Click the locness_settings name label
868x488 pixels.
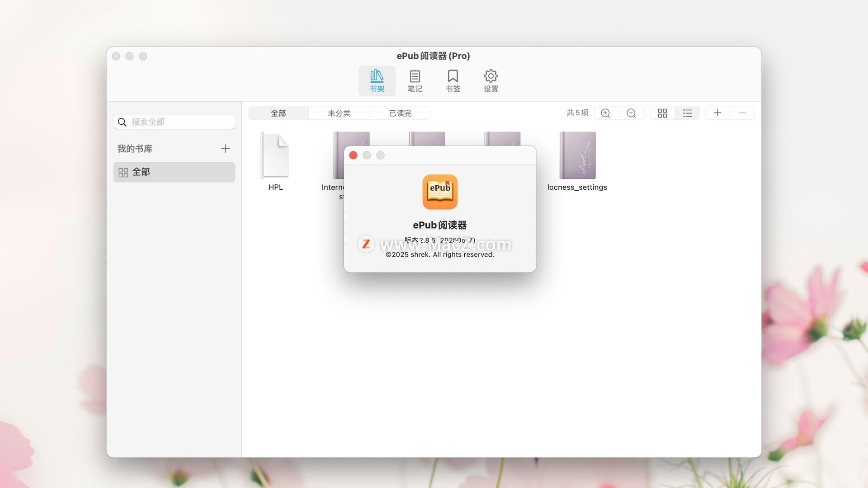tap(577, 187)
